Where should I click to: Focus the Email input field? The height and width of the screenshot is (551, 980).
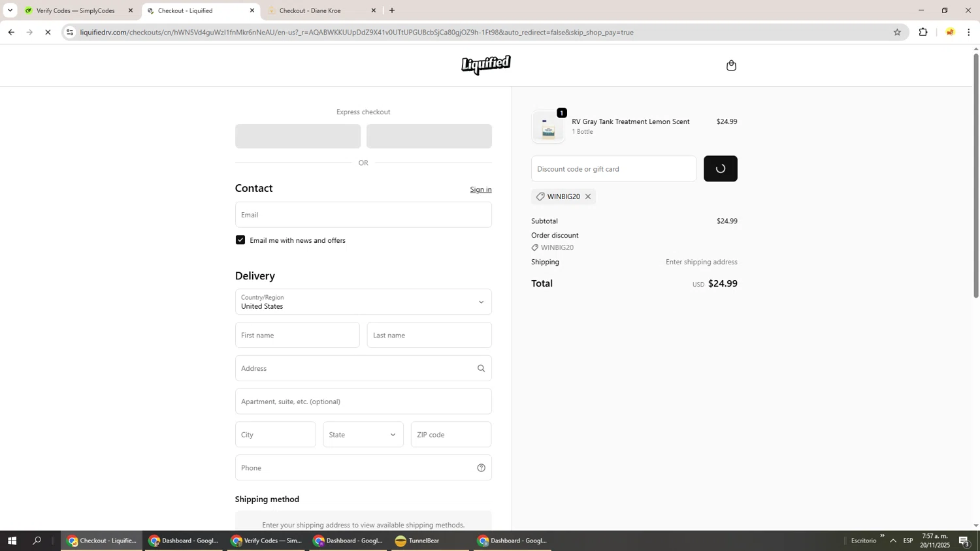coord(363,215)
